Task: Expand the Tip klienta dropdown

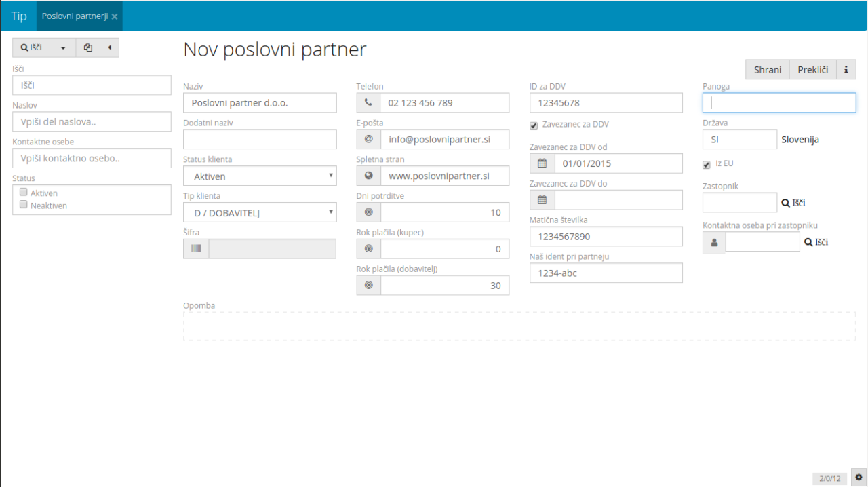Action: (x=260, y=213)
